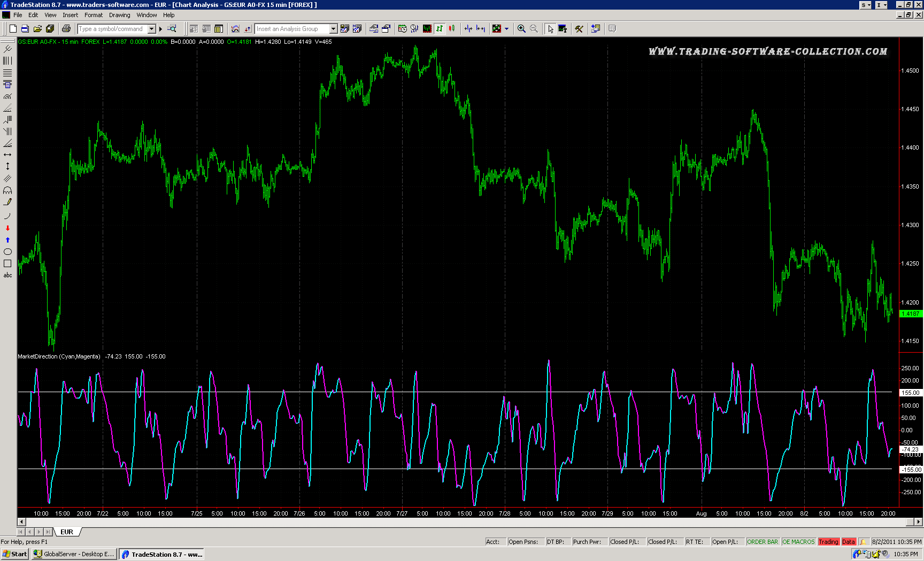Viewport: 924px width, 561px height.
Task: Click the horizontal scrollbar right arrow
Action: point(918,522)
